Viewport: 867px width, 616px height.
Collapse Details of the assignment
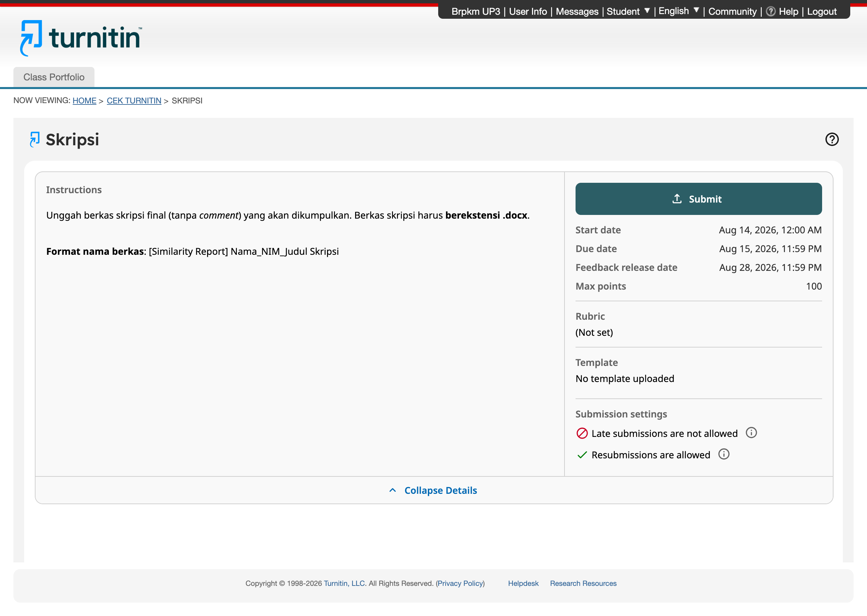tap(433, 490)
